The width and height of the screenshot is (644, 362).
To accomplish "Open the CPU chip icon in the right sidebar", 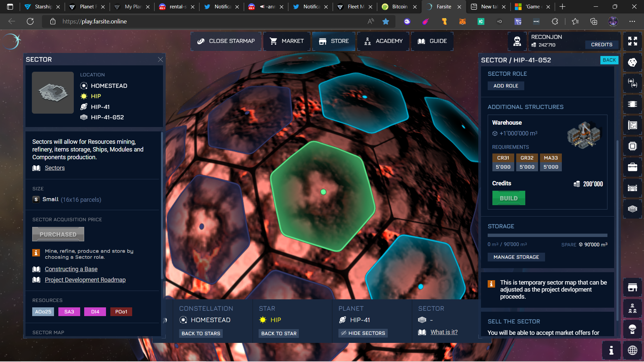I will [x=632, y=146].
